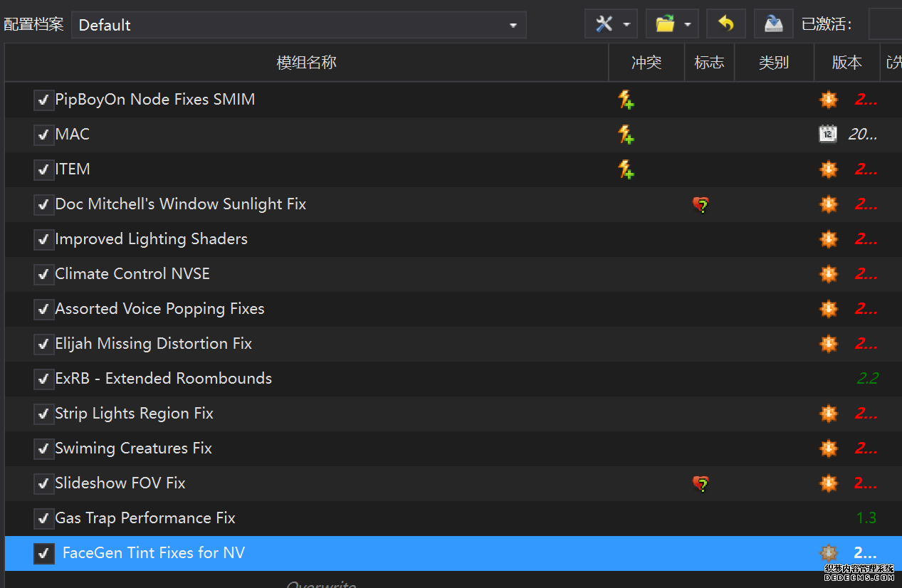Expand the wrench tools dropdown arrow
Viewport: 902px width, 588px height.
626,25
